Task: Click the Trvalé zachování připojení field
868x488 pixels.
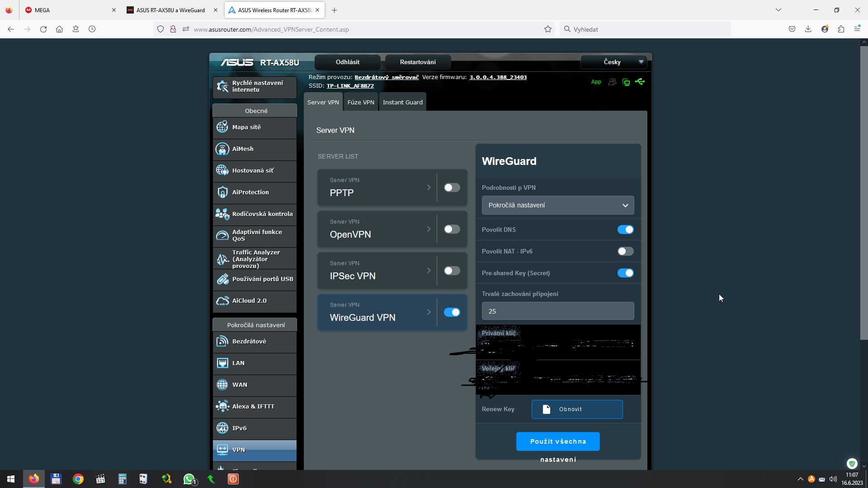Action: coord(558,311)
